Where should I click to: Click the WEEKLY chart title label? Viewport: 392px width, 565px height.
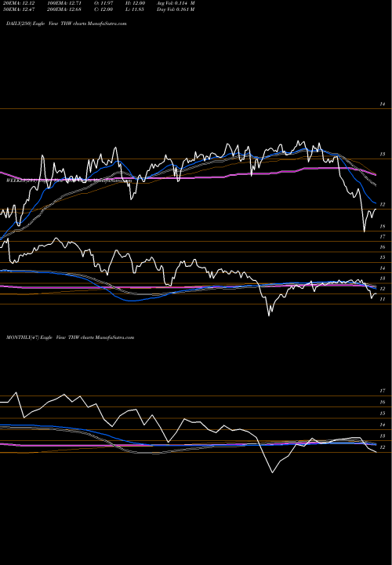tap(68, 181)
